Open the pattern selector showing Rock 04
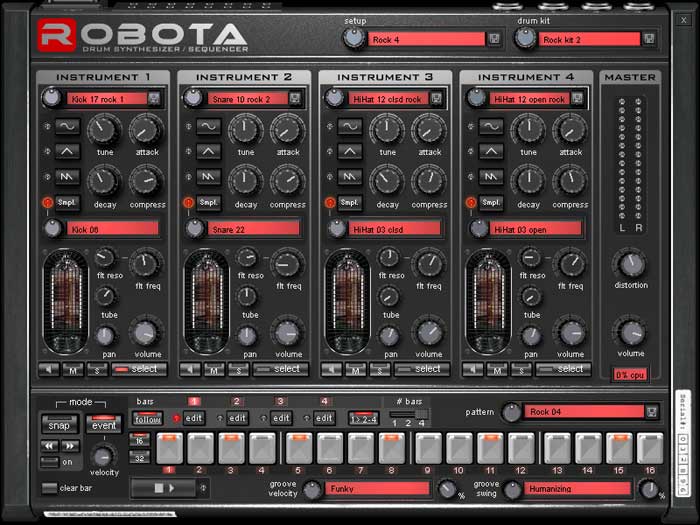Image resolution: width=700 pixels, height=525 pixels. coord(584,412)
